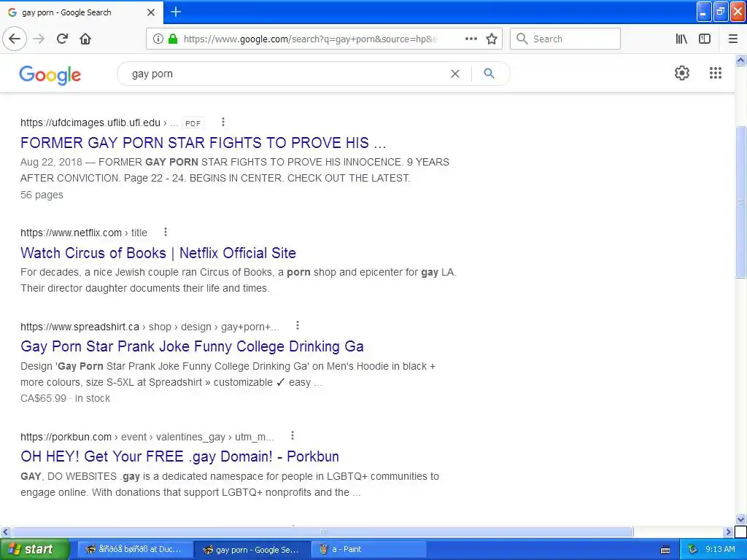Open the Firefox hamburger menu

pos(733,39)
